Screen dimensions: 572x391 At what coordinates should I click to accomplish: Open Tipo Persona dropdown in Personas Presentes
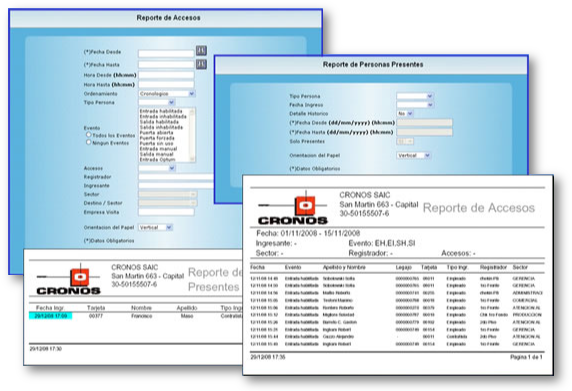(415, 96)
